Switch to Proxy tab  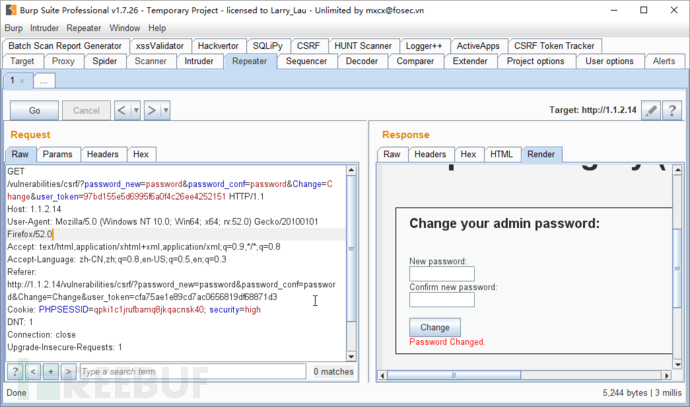(x=63, y=61)
